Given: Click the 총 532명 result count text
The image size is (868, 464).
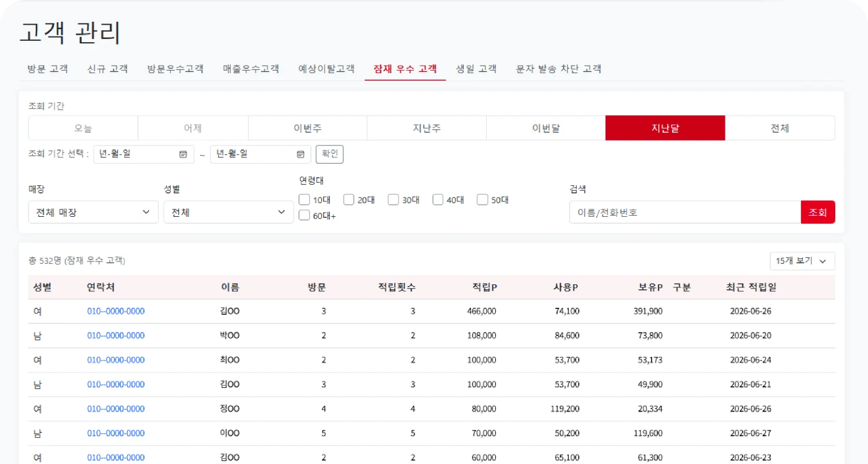Looking at the screenshot, I should [x=77, y=261].
